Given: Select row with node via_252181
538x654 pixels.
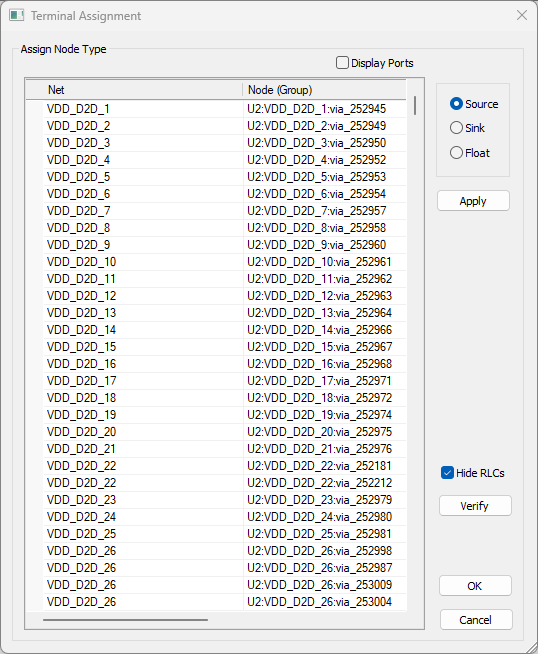Looking at the screenshot, I should 319,466.
